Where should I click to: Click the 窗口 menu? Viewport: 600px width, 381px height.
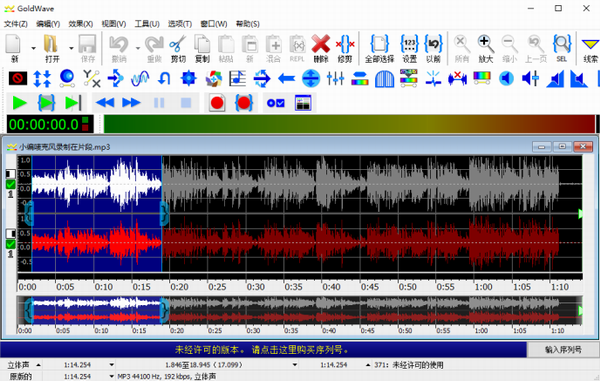tap(214, 24)
